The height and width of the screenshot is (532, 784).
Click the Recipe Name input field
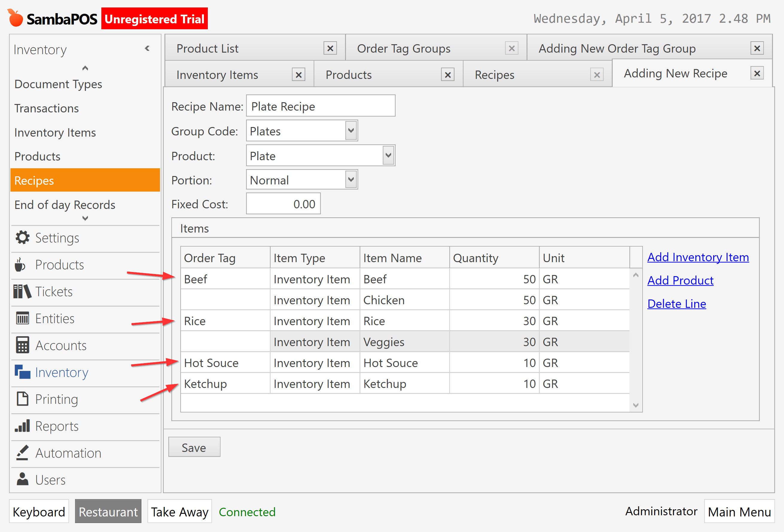pos(321,106)
